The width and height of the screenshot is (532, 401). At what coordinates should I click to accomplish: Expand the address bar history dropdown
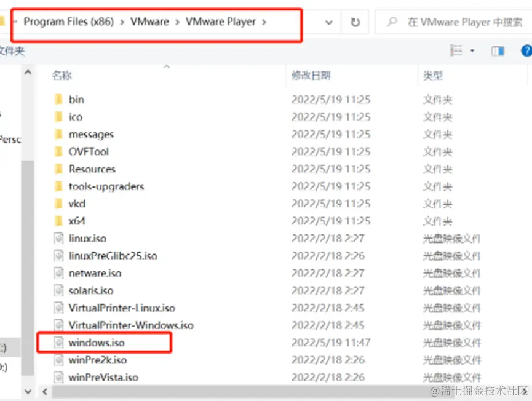click(x=329, y=22)
